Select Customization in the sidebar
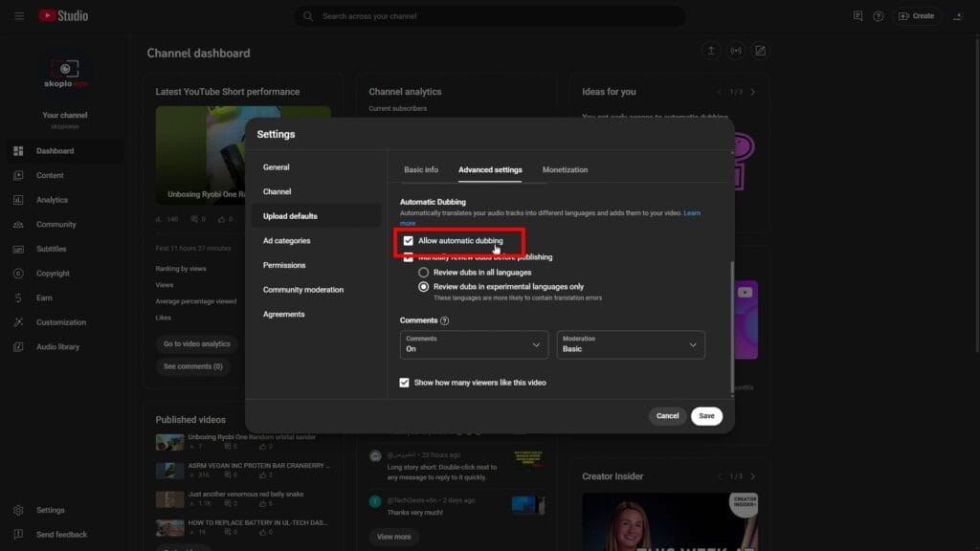This screenshot has width=980, height=551. pyautogui.click(x=61, y=321)
